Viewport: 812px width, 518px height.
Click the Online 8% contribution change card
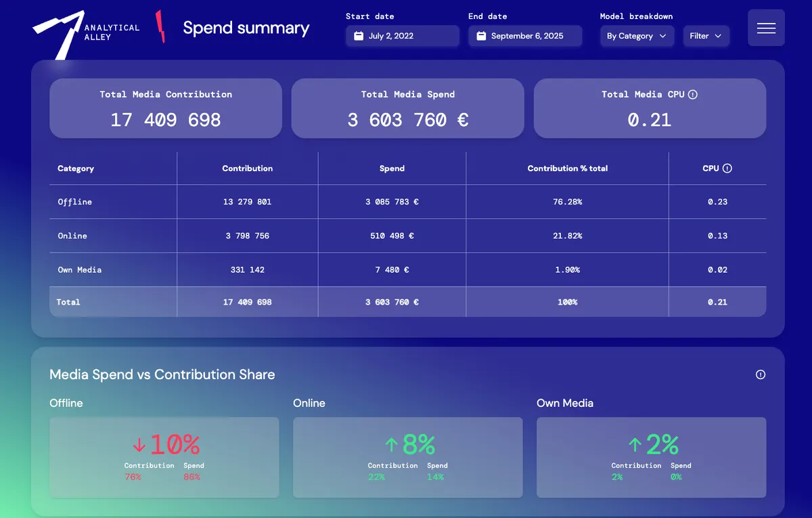pyautogui.click(x=407, y=457)
